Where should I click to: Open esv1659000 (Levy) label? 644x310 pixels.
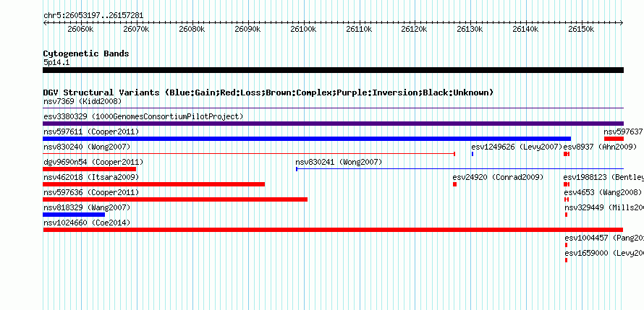603,253
